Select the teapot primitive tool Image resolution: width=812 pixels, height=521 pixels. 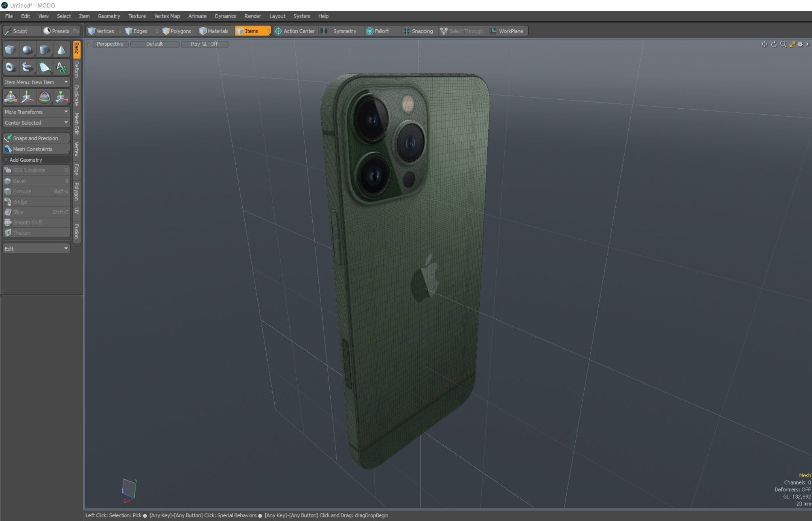(27, 67)
